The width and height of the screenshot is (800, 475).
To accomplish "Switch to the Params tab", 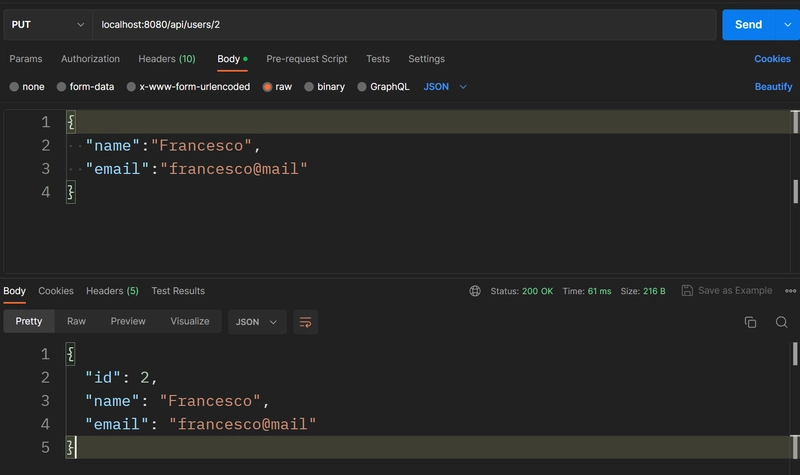I will (26, 59).
